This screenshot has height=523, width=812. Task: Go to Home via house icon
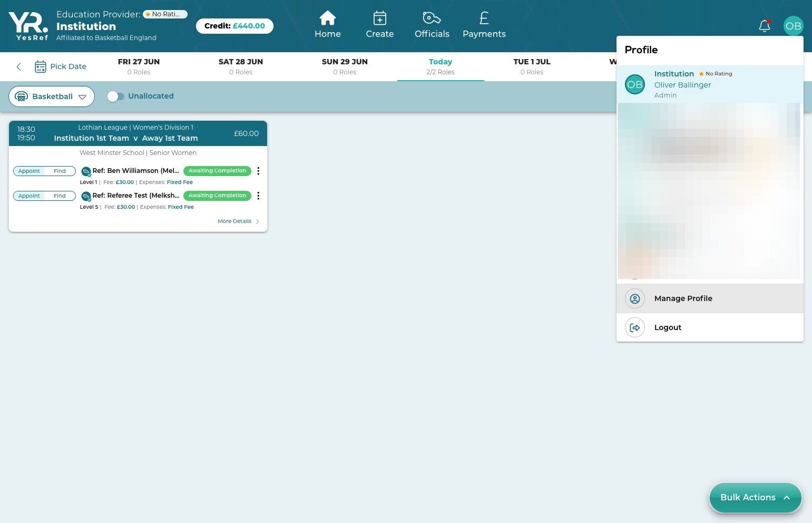[328, 18]
